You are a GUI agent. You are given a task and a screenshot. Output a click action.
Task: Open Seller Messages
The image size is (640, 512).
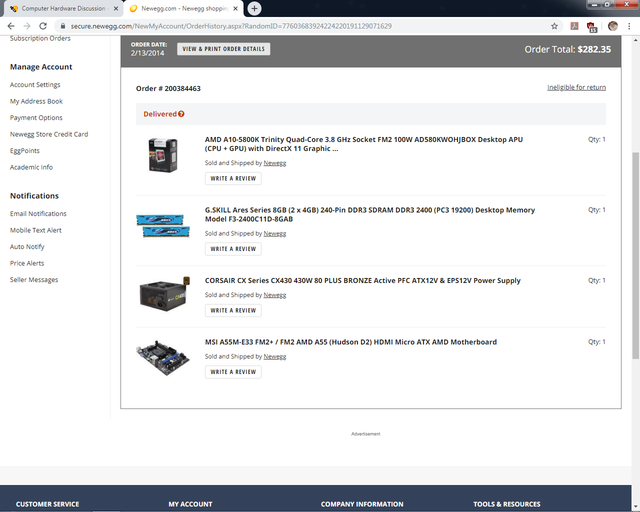click(x=34, y=280)
